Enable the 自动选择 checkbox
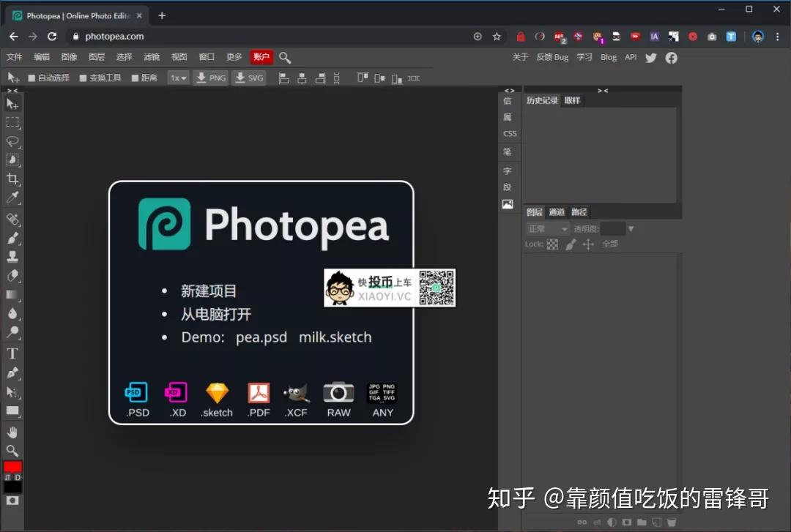Image resolution: width=791 pixels, height=532 pixels. pyautogui.click(x=31, y=78)
